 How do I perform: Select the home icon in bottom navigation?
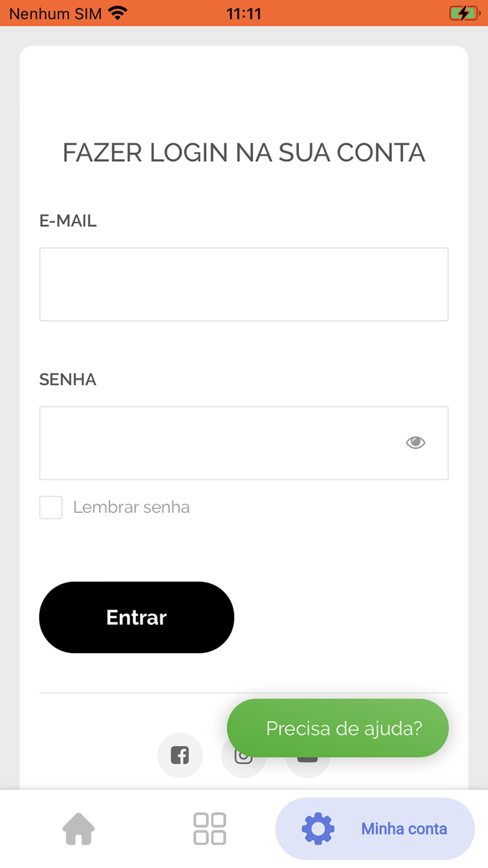tap(79, 828)
